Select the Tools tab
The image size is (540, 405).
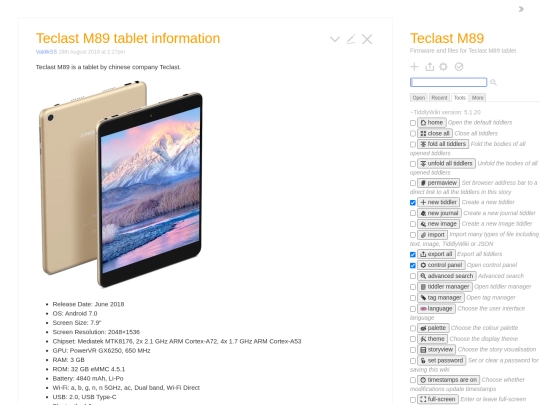[x=459, y=98]
